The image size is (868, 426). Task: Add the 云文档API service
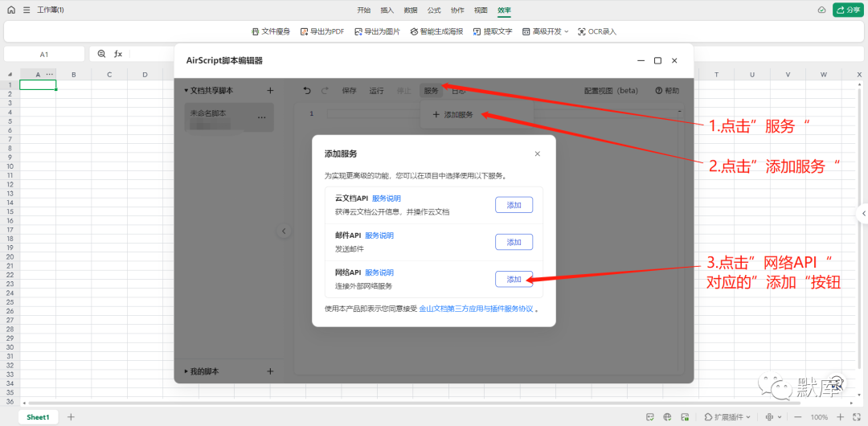514,205
